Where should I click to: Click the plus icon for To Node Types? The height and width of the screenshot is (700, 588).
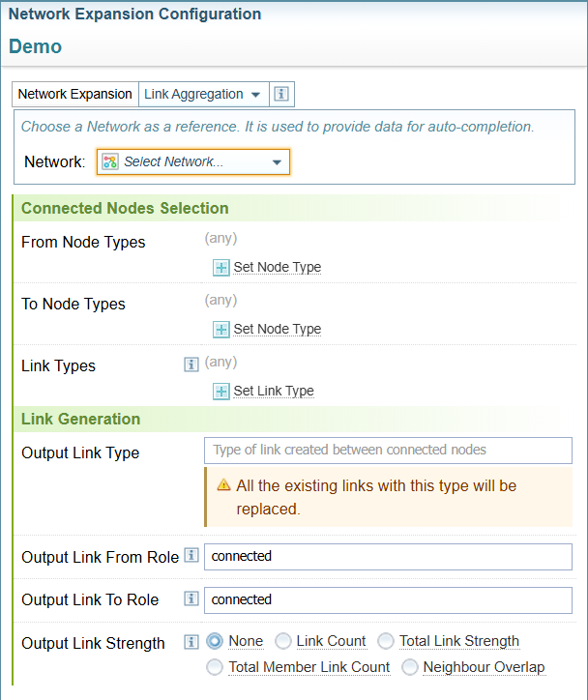pos(221,329)
